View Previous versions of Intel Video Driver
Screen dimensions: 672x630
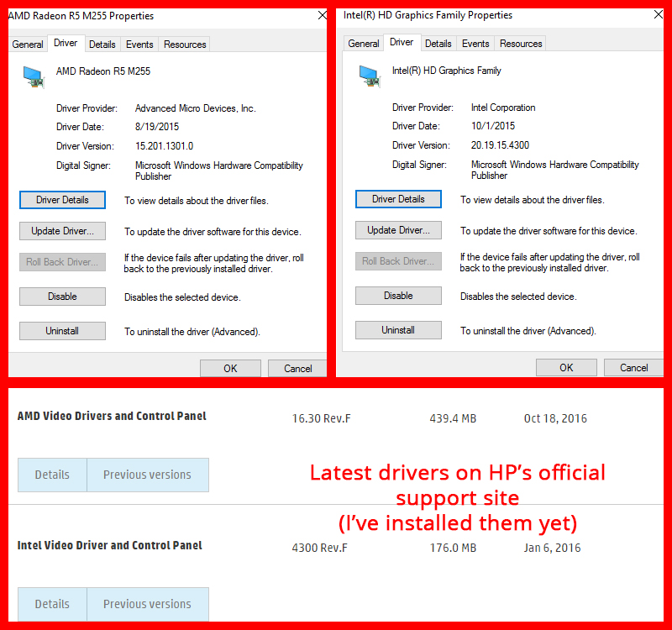pos(148,604)
